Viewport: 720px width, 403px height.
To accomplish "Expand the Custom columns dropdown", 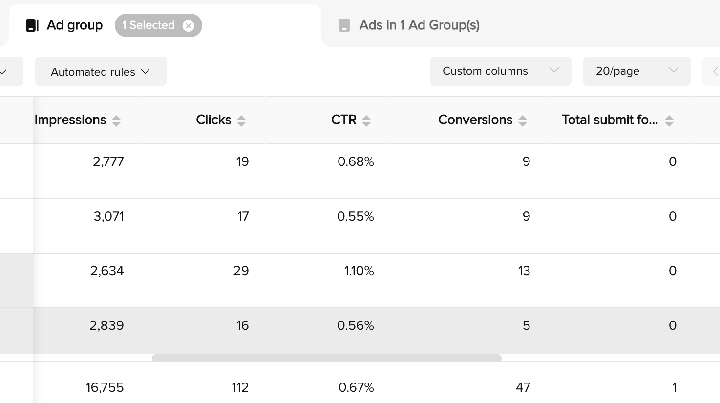I will [x=500, y=72].
